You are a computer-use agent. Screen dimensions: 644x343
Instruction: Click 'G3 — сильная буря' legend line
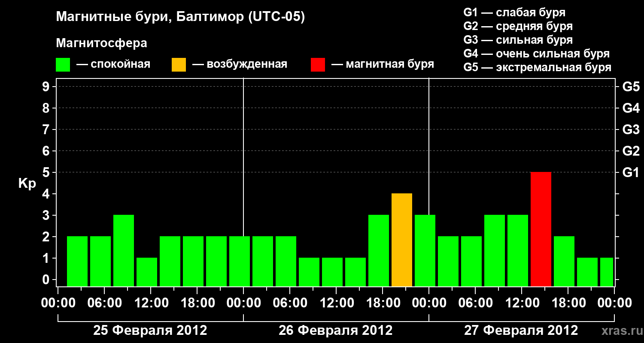(518, 40)
